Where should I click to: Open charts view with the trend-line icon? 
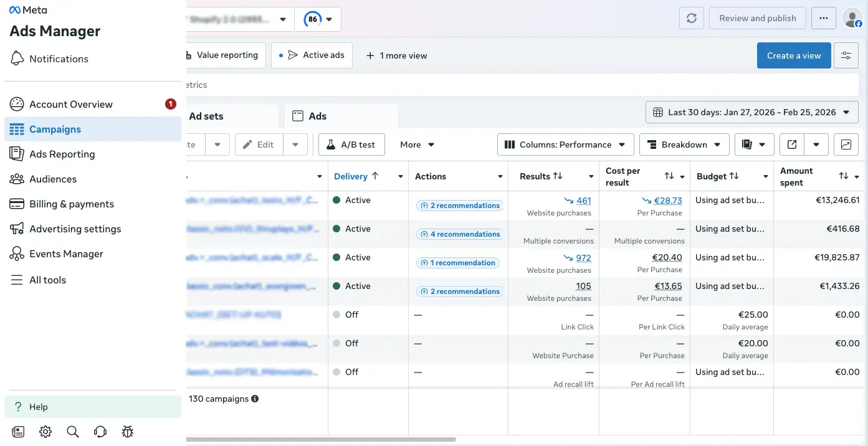coord(846,144)
